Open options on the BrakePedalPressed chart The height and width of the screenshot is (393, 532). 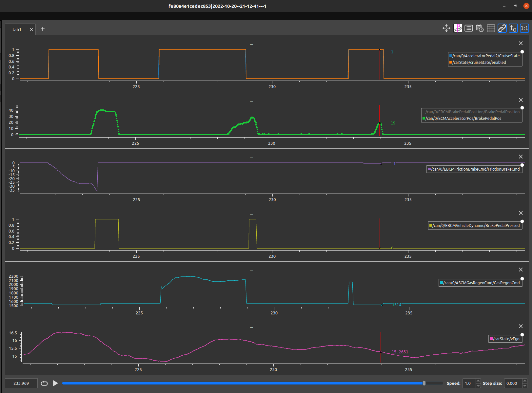[251, 214]
